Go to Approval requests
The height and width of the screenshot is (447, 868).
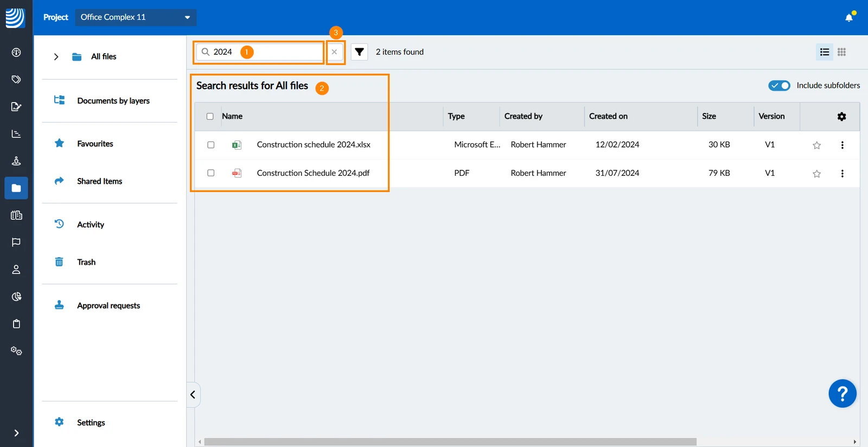pyautogui.click(x=108, y=306)
